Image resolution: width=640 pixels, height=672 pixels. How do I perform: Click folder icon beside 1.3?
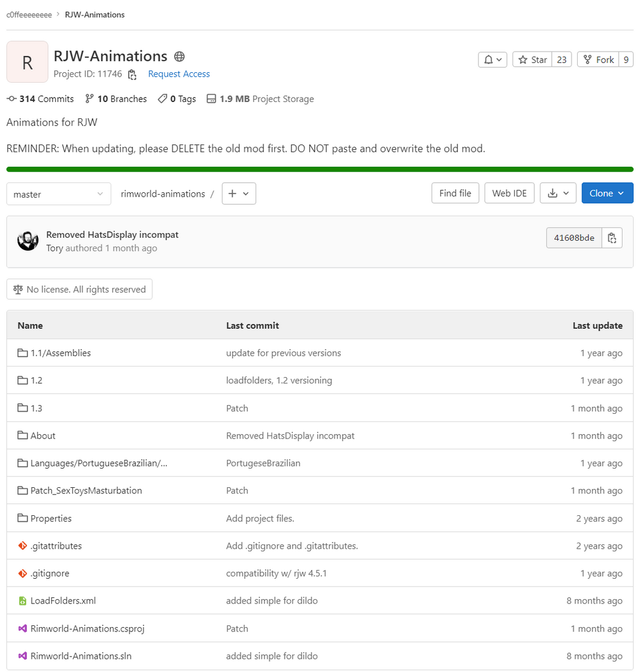click(22, 408)
